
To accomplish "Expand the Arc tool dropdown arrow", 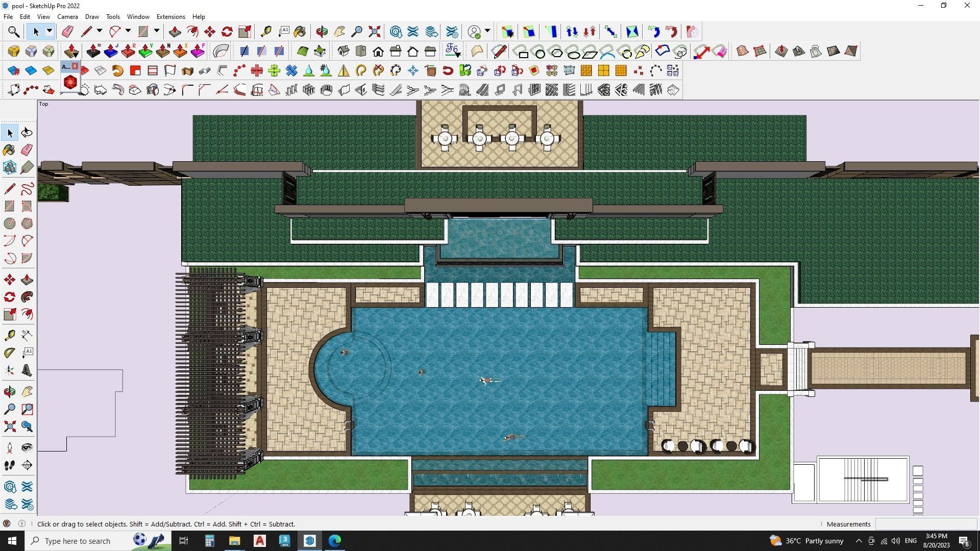I will click(128, 32).
